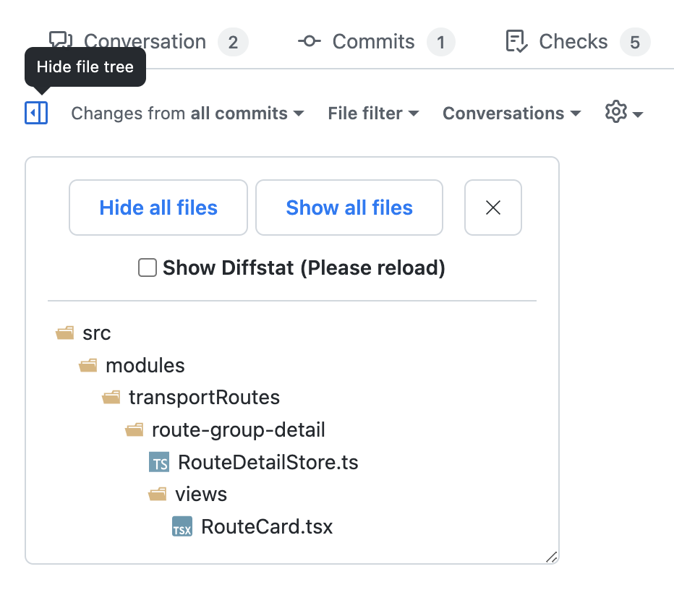Screen dimensions: 674x616
Task: Click the Checks clipboard icon
Action: (516, 41)
